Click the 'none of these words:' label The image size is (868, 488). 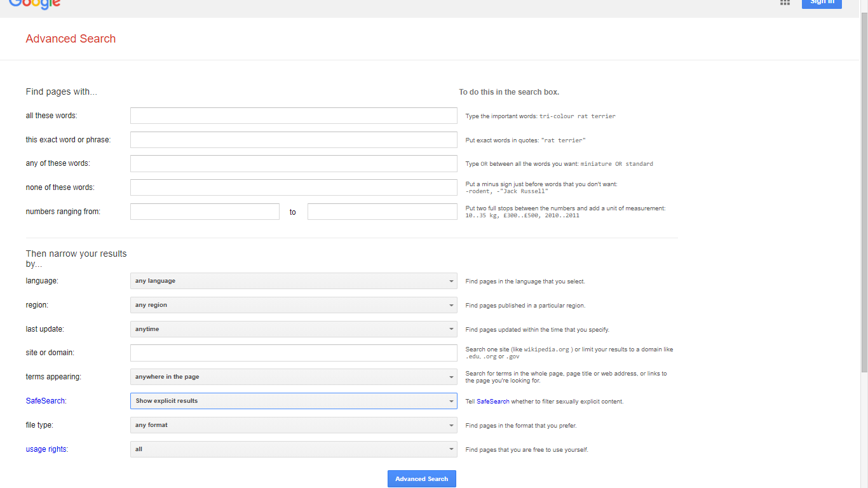click(x=60, y=187)
